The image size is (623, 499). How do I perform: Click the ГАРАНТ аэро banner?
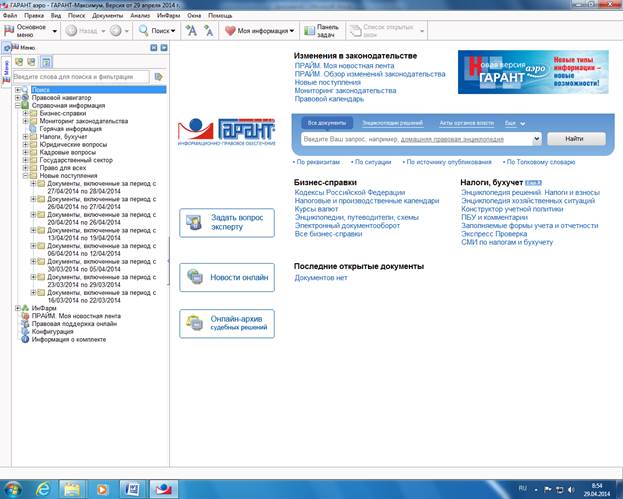pyautogui.click(x=533, y=72)
